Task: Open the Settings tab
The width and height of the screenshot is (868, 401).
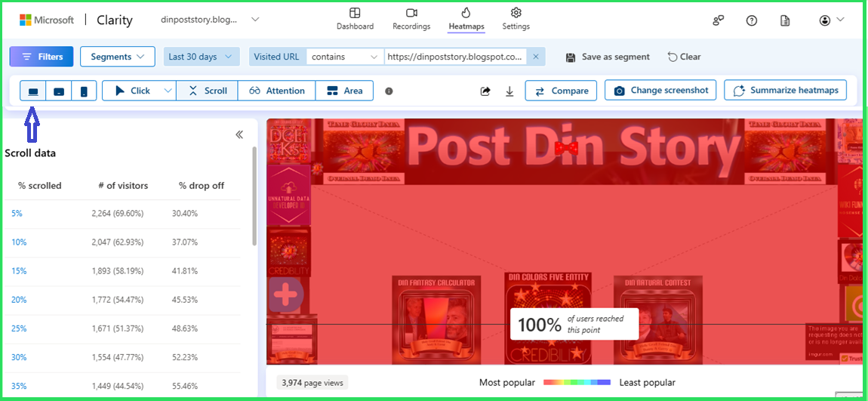Action: (x=516, y=19)
